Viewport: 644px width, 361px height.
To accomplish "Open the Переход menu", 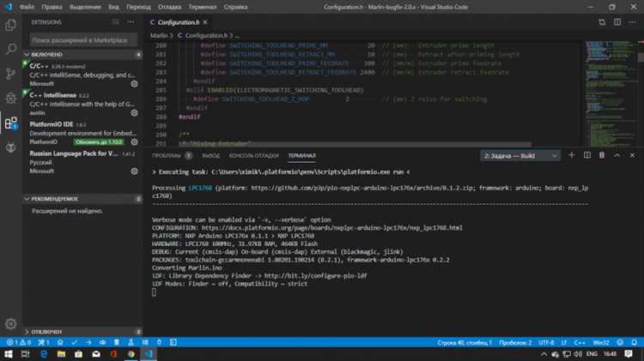I will 138,7.
